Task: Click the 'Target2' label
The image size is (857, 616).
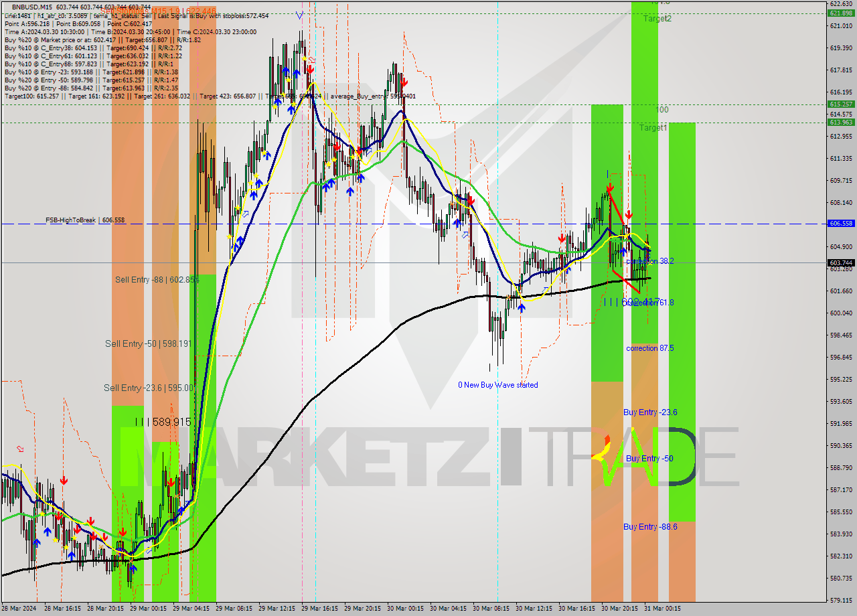Action: pos(657,19)
